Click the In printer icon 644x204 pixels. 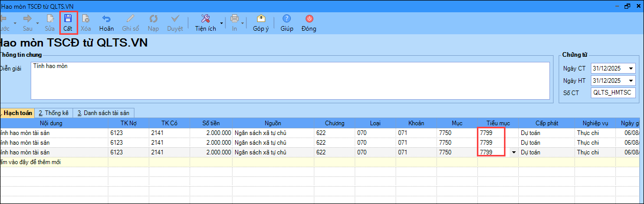(x=235, y=18)
